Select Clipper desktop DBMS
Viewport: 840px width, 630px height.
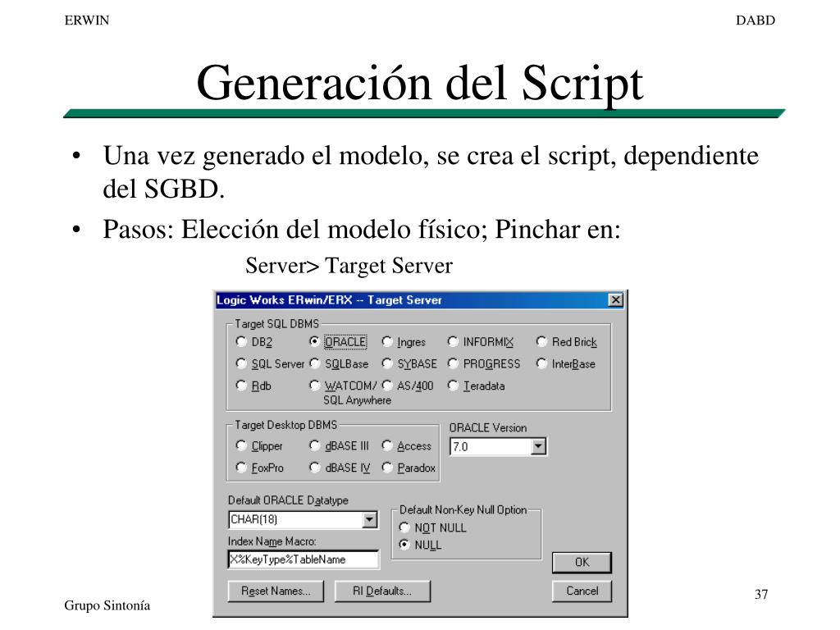click(x=241, y=445)
